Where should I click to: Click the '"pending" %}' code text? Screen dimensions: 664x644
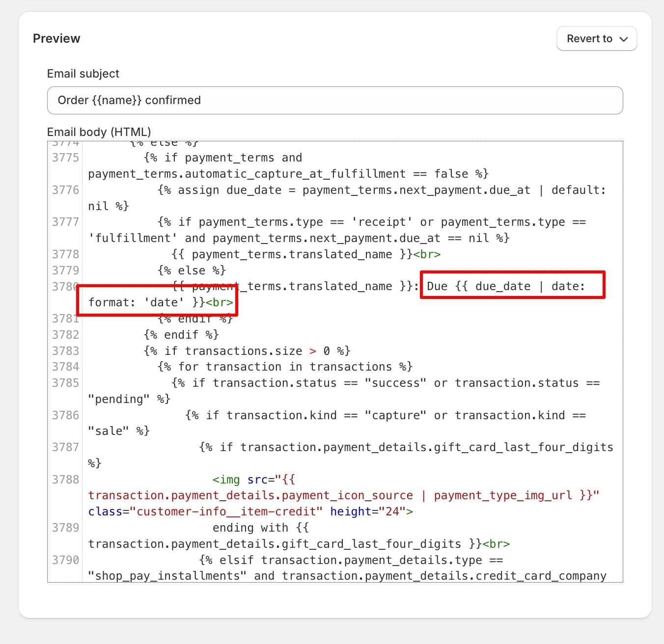coord(129,399)
